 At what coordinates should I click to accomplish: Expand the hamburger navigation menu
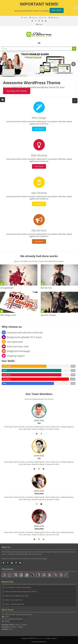(x=39, y=43)
